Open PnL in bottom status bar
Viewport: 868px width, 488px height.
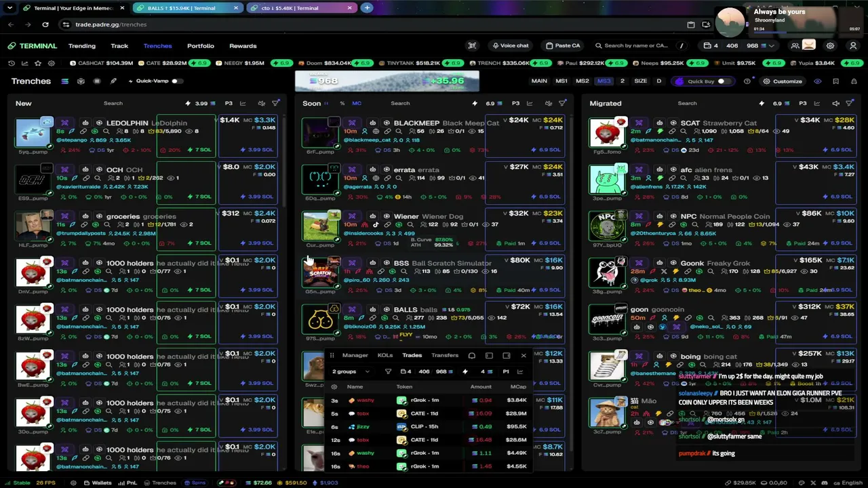(x=127, y=483)
